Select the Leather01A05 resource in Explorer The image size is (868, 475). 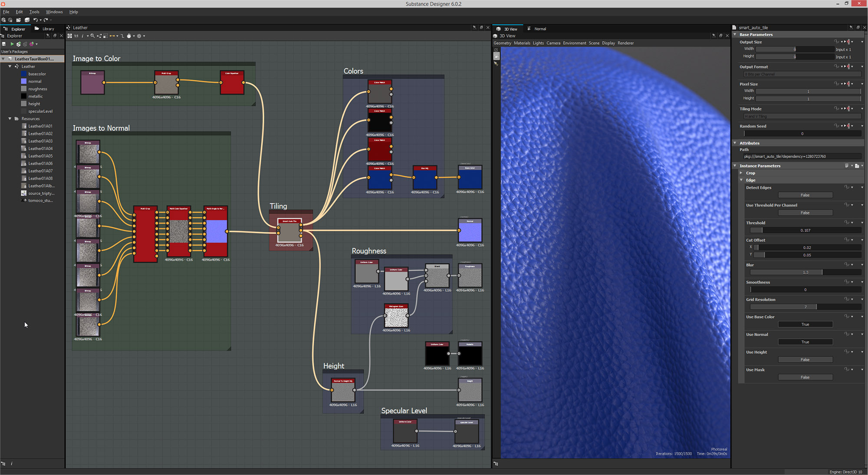(x=40, y=156)
